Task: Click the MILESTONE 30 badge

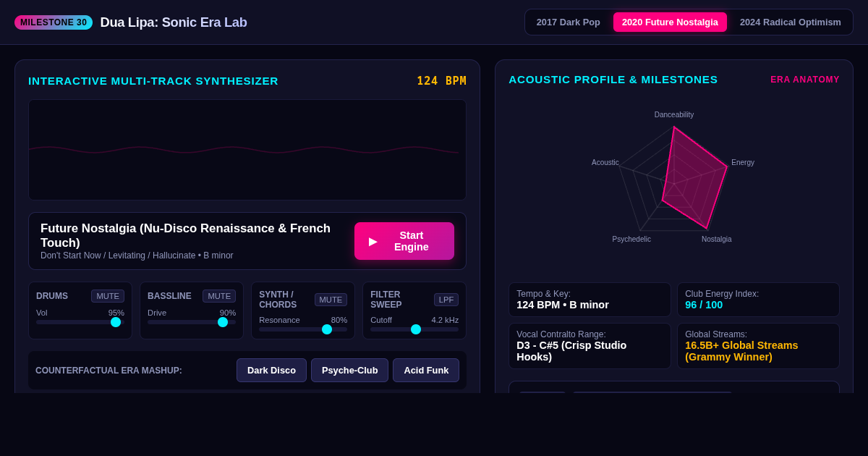Action: [x=54, y=22]
